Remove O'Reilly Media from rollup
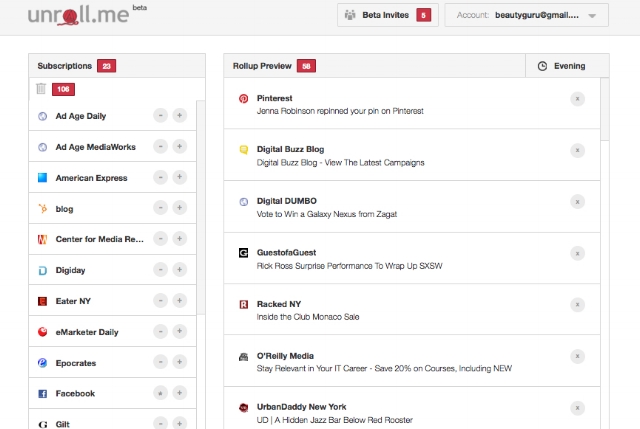640x429 pixels. tap(577, 356)
